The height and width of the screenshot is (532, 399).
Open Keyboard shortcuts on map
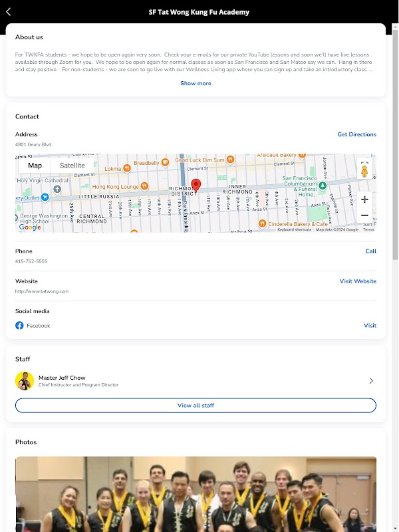pyautogui.click(x=294, y=229)
